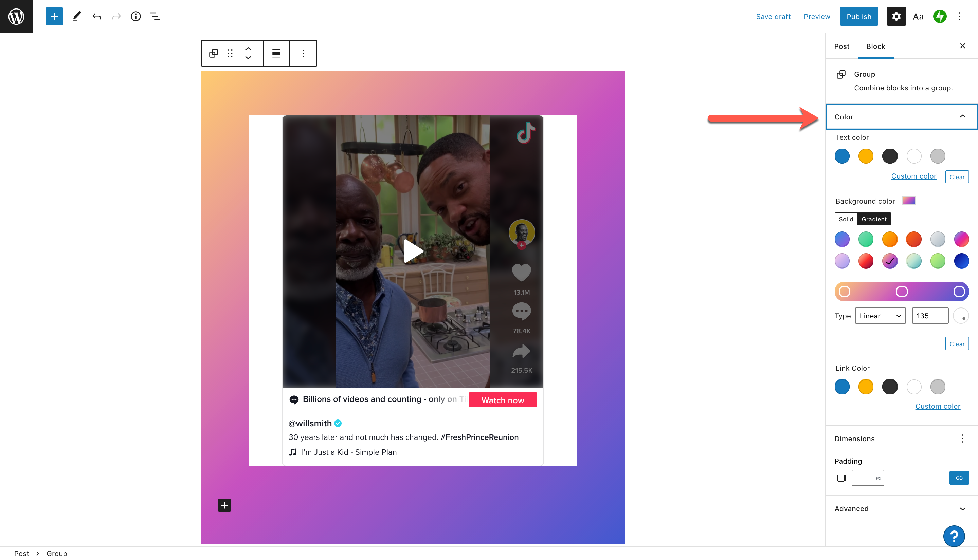Click the gradient angle circular control
The height and width of the screenshot is (560, 978).
(x=961, y=316)
